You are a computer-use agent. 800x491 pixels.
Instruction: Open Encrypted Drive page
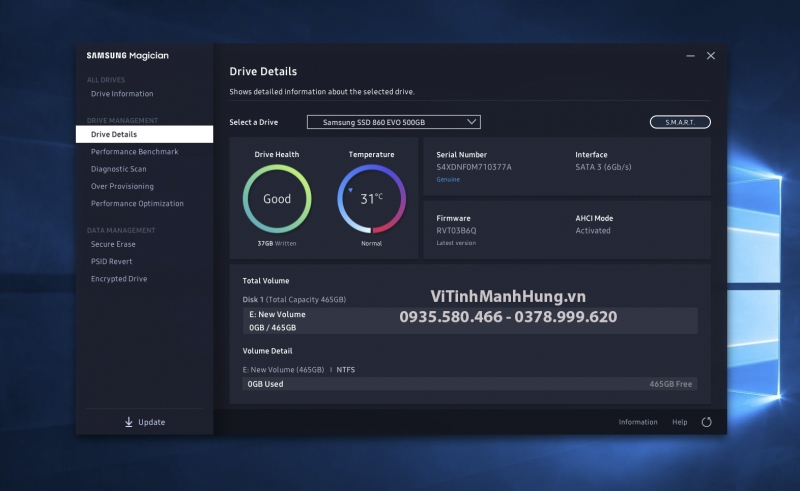(119, 279)
